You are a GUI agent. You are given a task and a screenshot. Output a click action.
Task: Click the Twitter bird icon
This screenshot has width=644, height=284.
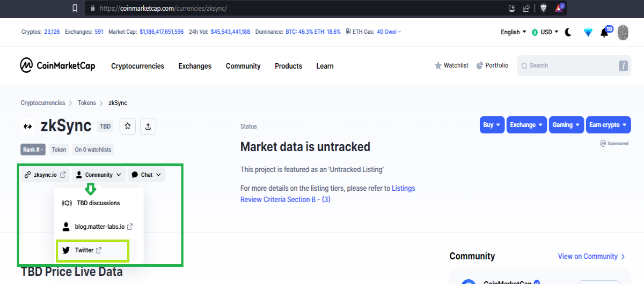66,250
